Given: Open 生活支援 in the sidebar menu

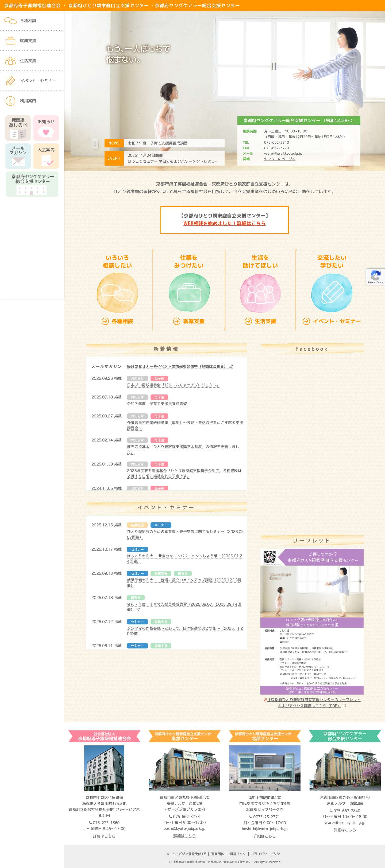Looking at the screenshot, I should [28, 61].
